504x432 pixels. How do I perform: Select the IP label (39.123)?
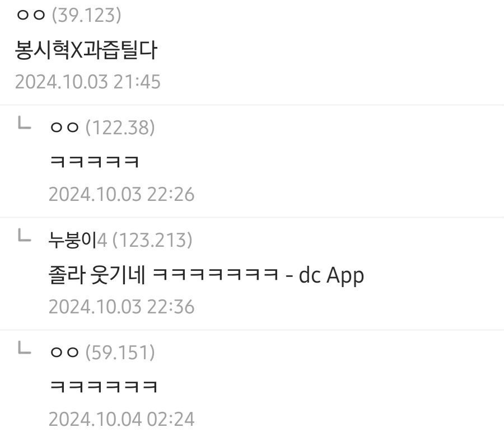coord(86,15)
